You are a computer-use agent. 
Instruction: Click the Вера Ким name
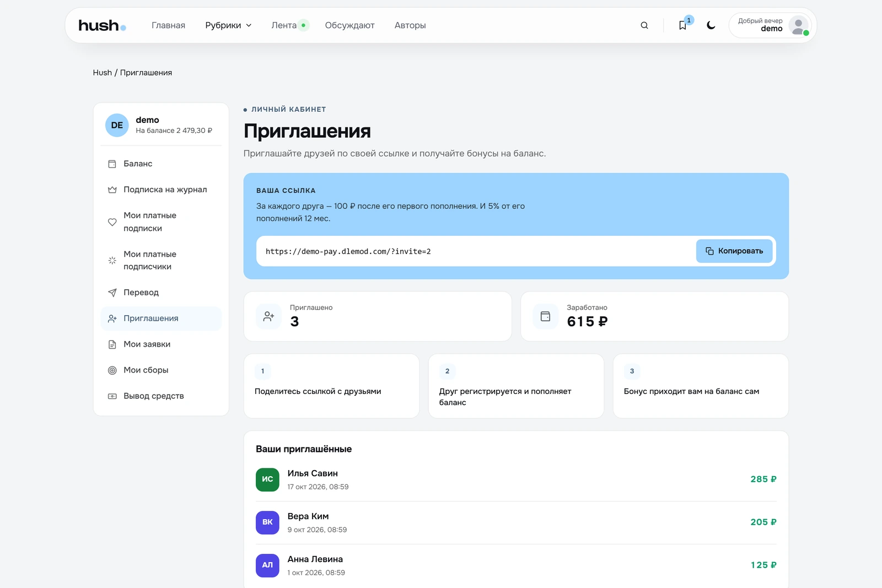308,516
